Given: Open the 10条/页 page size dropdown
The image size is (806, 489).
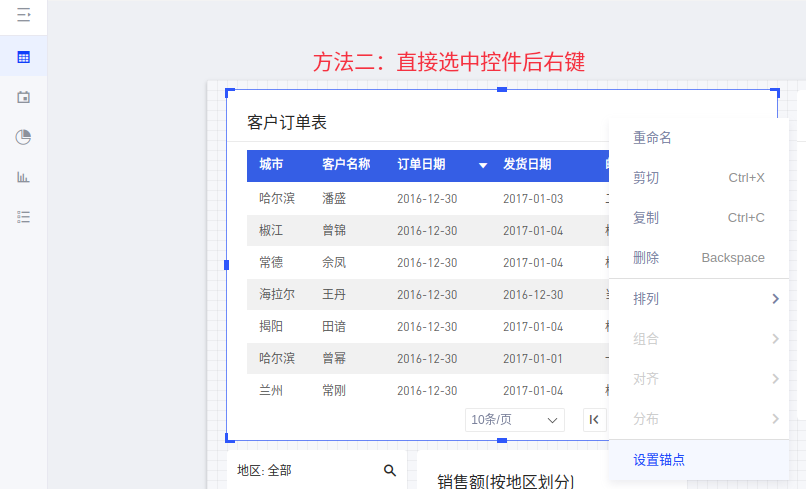Looking at the screenshot, I should click(516, 420).
